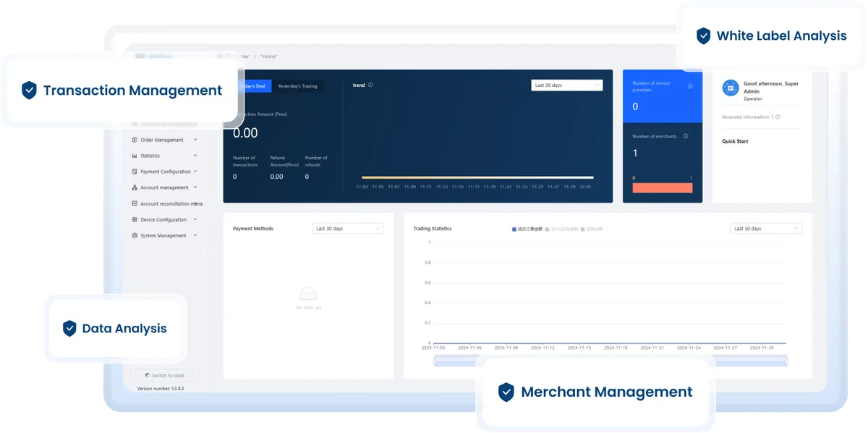
Task: Open Trading Statistics Last 30 days dropdown
Action: pos(766,229)
